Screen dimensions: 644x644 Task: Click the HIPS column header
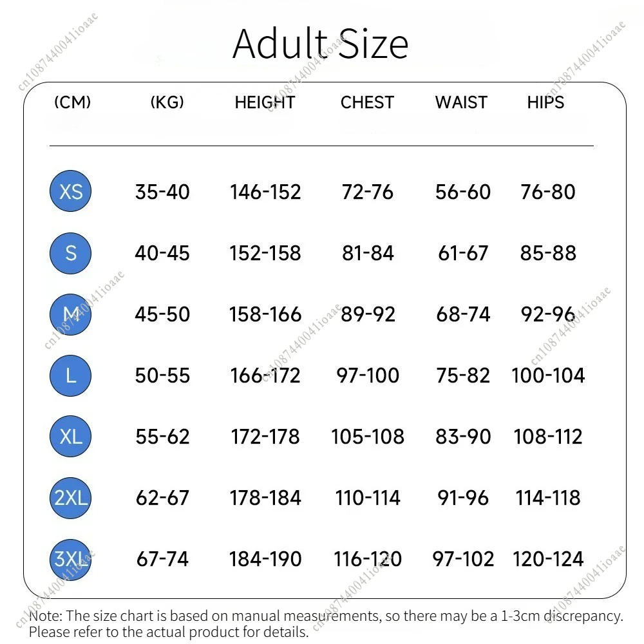point(545,102)
